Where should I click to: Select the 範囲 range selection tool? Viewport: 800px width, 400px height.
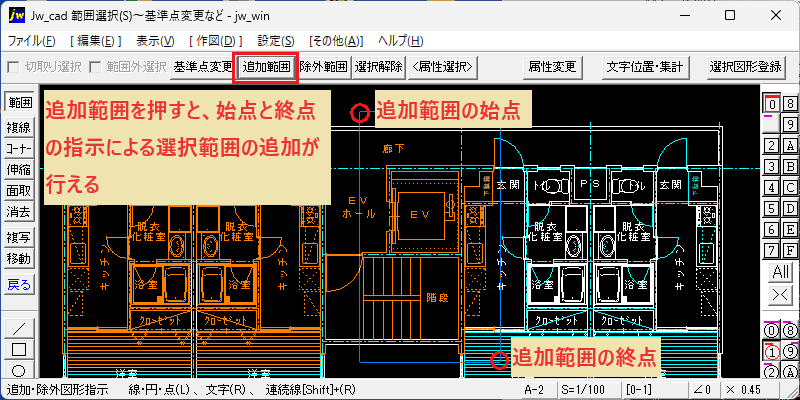tap(19, 102)
